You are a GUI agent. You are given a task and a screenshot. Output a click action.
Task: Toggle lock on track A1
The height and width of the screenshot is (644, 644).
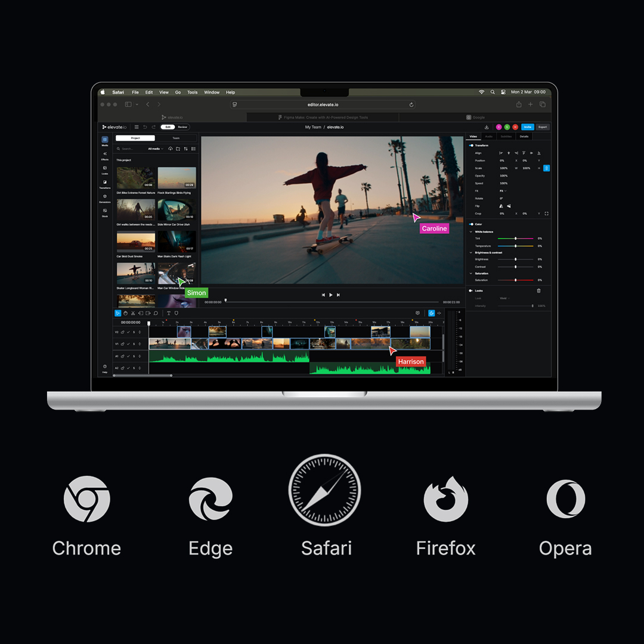[122, 356]
